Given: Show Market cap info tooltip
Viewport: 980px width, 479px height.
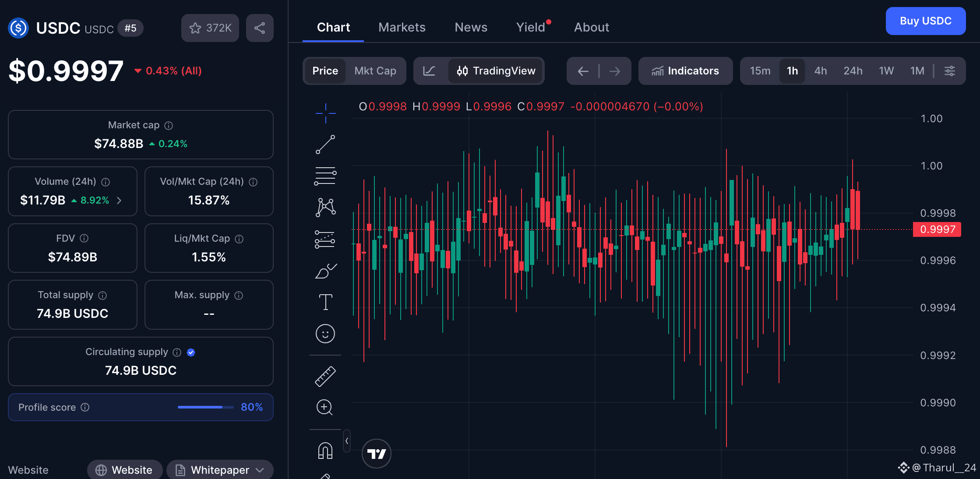Looking at the screenshot, I should pyautogui.click(x=169, y=126).
